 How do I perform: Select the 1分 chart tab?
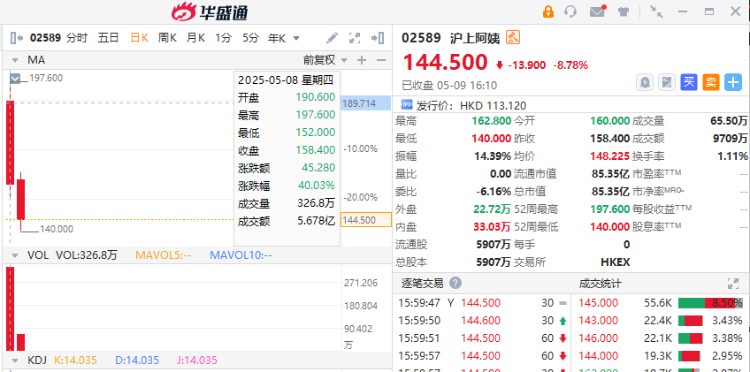click(x=223, y=38)
